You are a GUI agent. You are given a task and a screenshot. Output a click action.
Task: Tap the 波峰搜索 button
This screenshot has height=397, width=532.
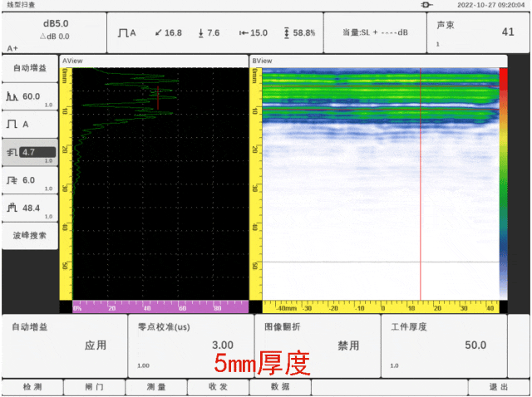pos(30,236)
